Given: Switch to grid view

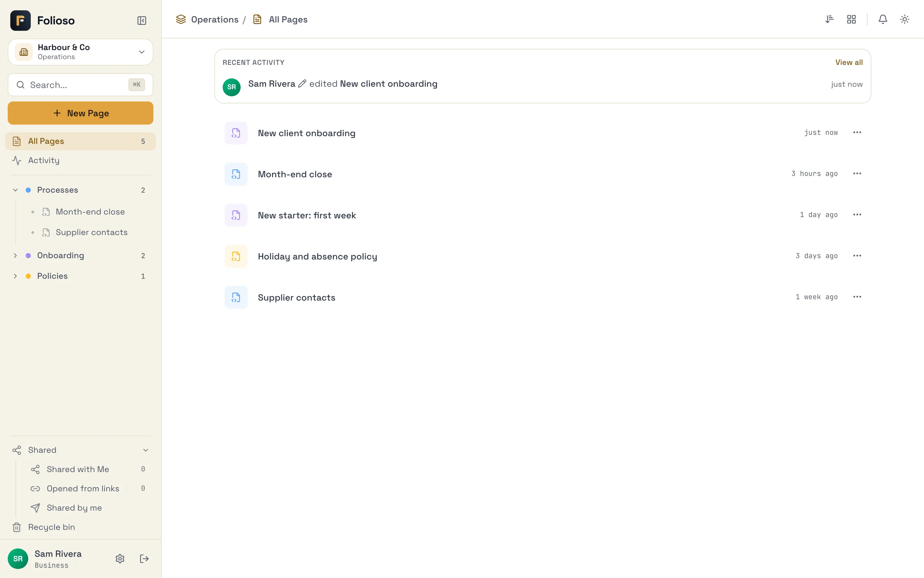Looking at the screenshot, I should tap(851, 19).
